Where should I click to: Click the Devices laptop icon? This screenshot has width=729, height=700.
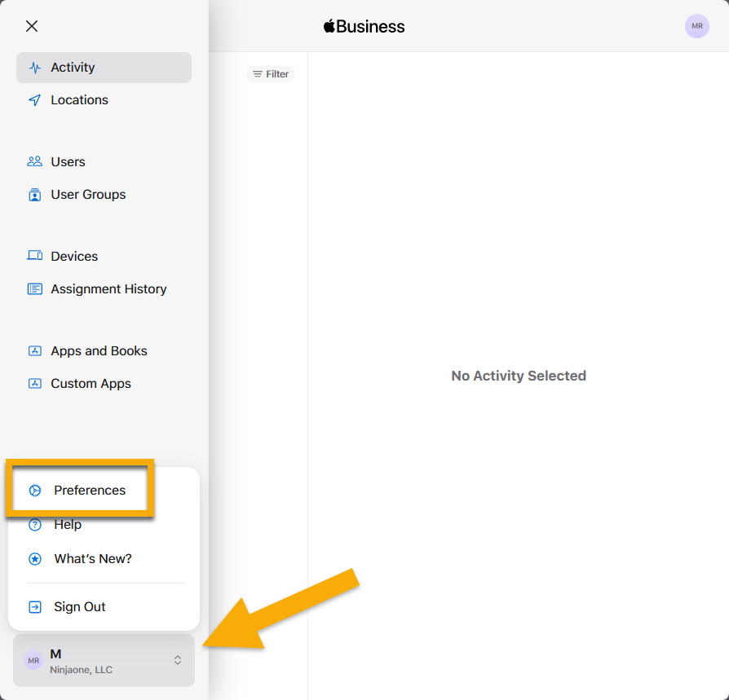point(34,256)
